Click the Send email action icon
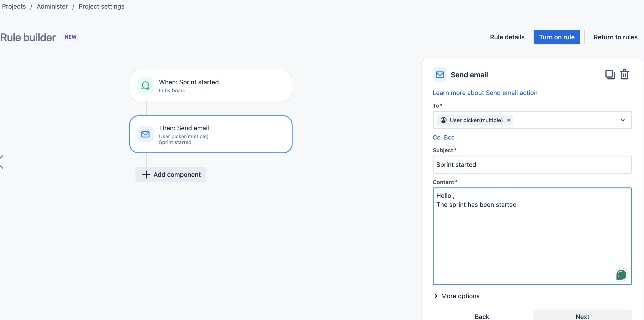 pyautogui.click(x=440, y=75)
